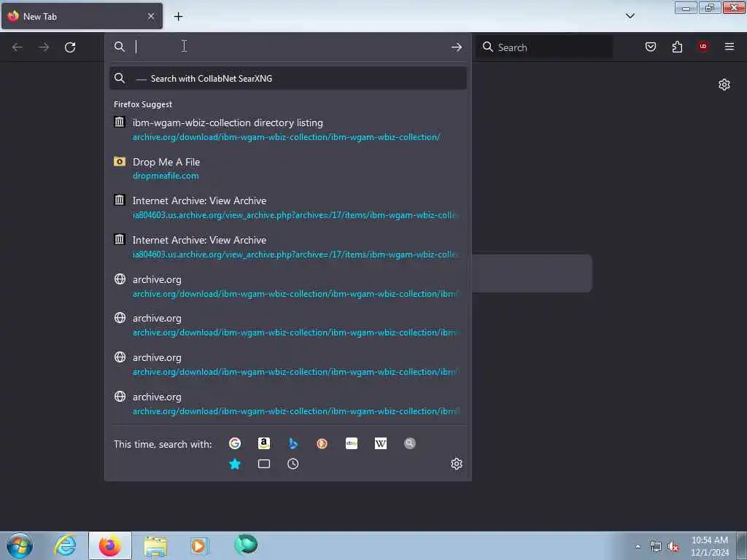Open Windows Media Player taskbar icon
The height and width of the screenshot is (560, 747).
coord(199,545)
